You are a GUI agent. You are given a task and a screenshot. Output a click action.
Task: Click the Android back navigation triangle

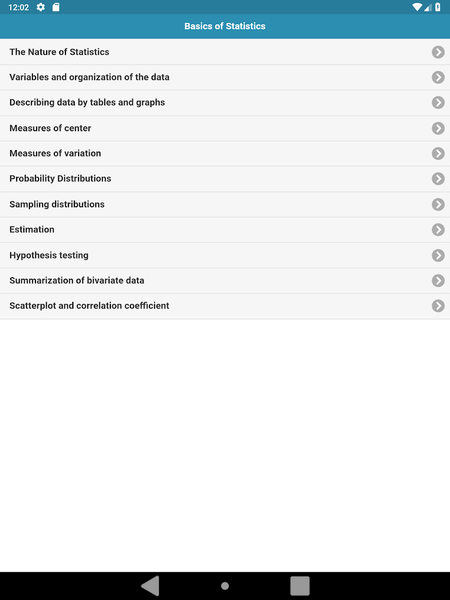pos(150,585)
